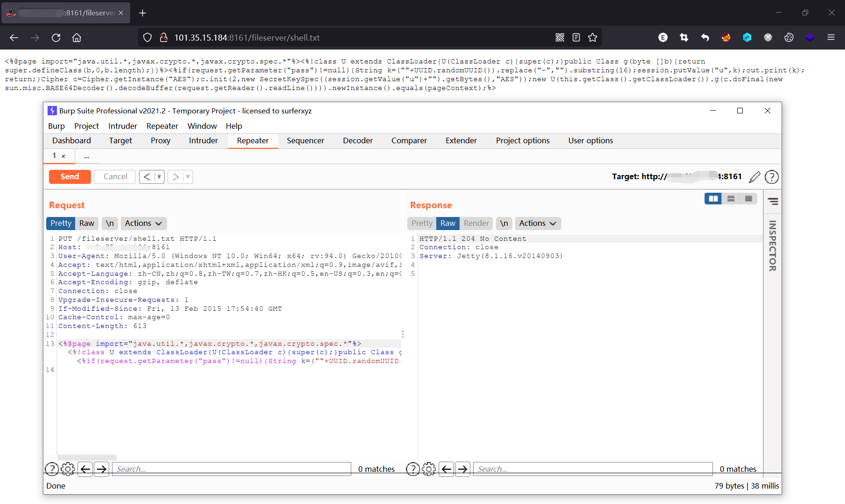Open the Inspector panel menu icon

(773, 202)
